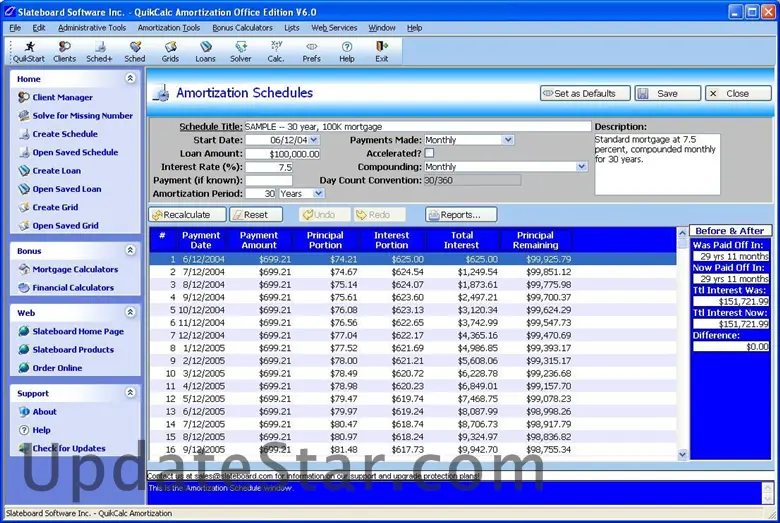Select Create Loan in the sidebar

[x=50, y=171]
